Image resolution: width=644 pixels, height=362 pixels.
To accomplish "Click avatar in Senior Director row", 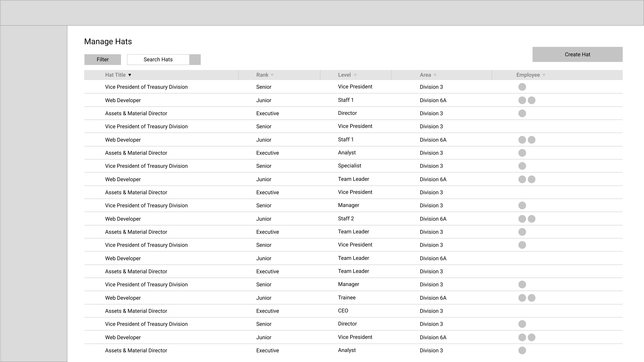I will pos(522,324).
